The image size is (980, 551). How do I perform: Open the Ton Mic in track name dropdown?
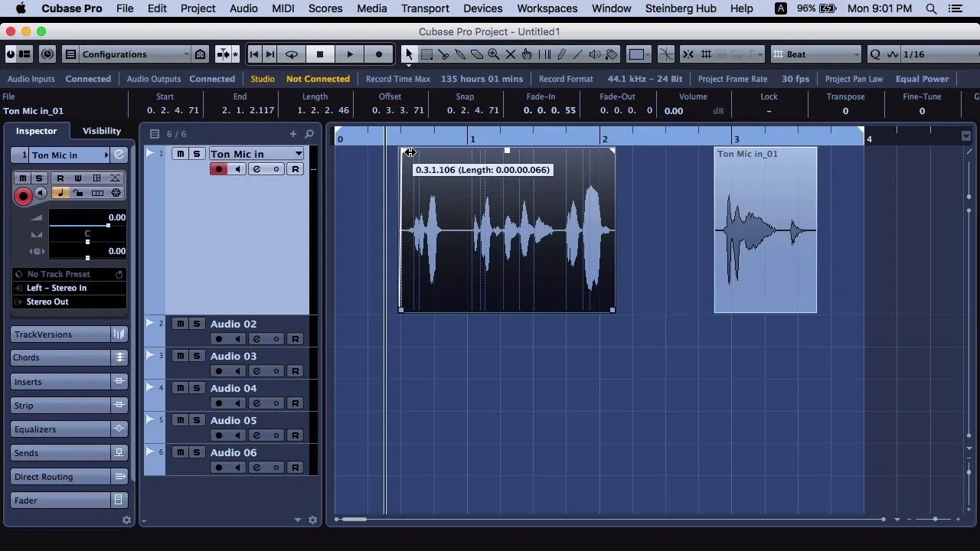pos(256,154)
